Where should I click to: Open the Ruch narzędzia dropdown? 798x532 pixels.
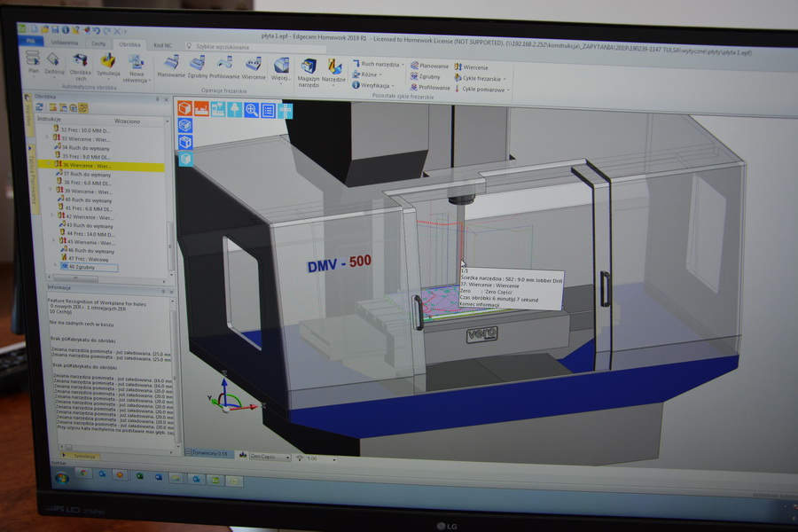(378, 64)
